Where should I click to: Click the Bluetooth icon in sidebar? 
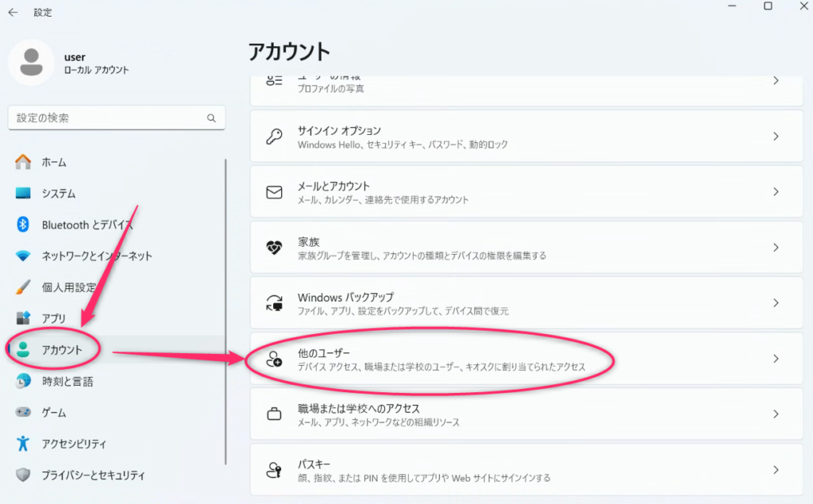click(23, 225)
